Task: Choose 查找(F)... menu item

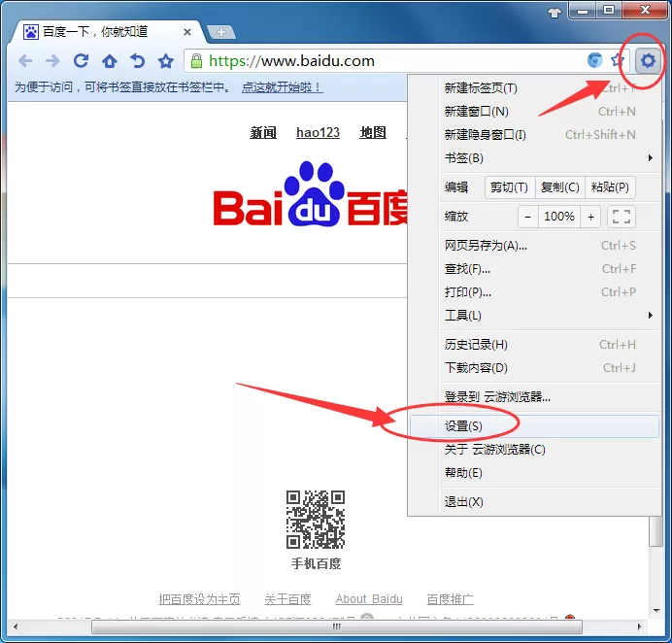Action: tap(534, 269)
